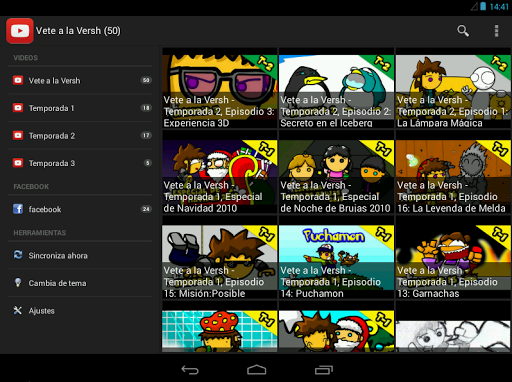
Task: Open the Experiencia 3D episode thumbnail
Action: click(x=220, y=88)
